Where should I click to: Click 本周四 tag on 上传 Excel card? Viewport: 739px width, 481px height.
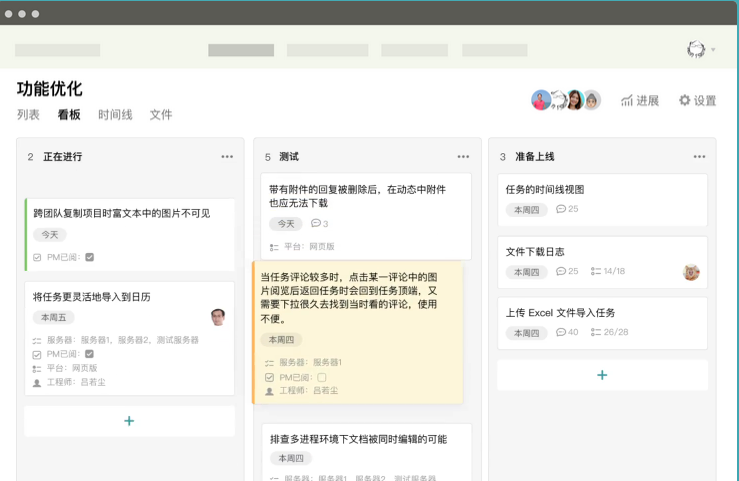point(526,333)
